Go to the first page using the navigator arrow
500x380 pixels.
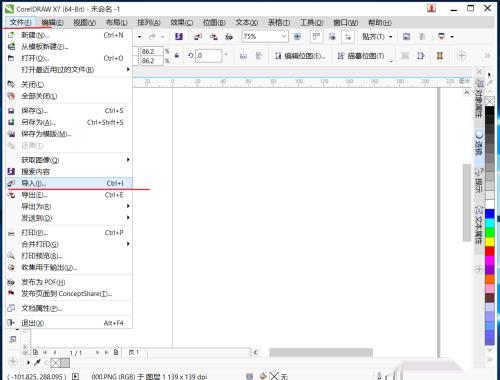click(x=45, y=352)
